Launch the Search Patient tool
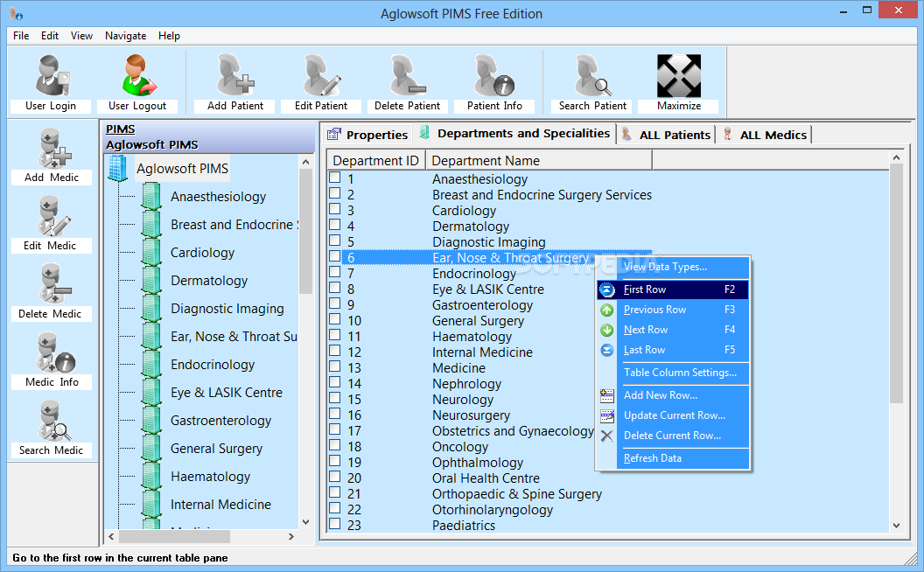Image resolution: width=924 pixels, height=572 pixels. coord(593,75)
